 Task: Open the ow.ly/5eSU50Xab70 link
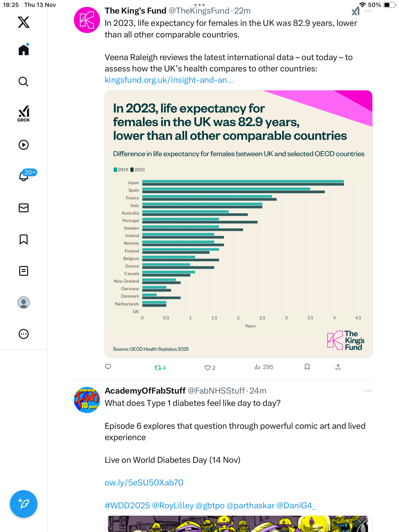point(144,482)
